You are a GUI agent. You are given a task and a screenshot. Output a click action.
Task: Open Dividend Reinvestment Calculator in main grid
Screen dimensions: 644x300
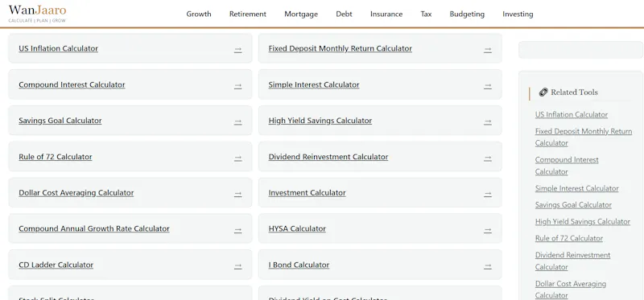tap(328, 157)
